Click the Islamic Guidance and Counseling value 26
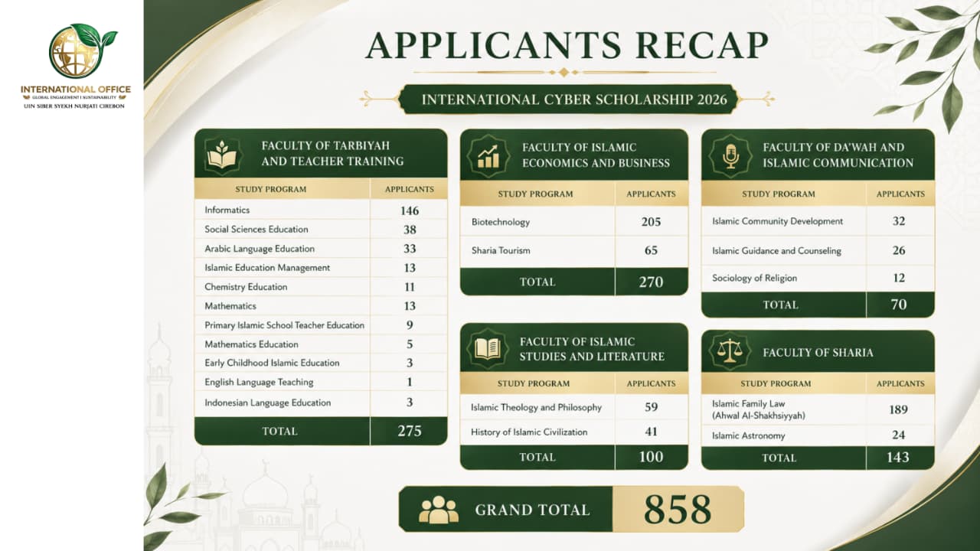The height and width of the screenshot is (551, 980). (x=899, y=250)
